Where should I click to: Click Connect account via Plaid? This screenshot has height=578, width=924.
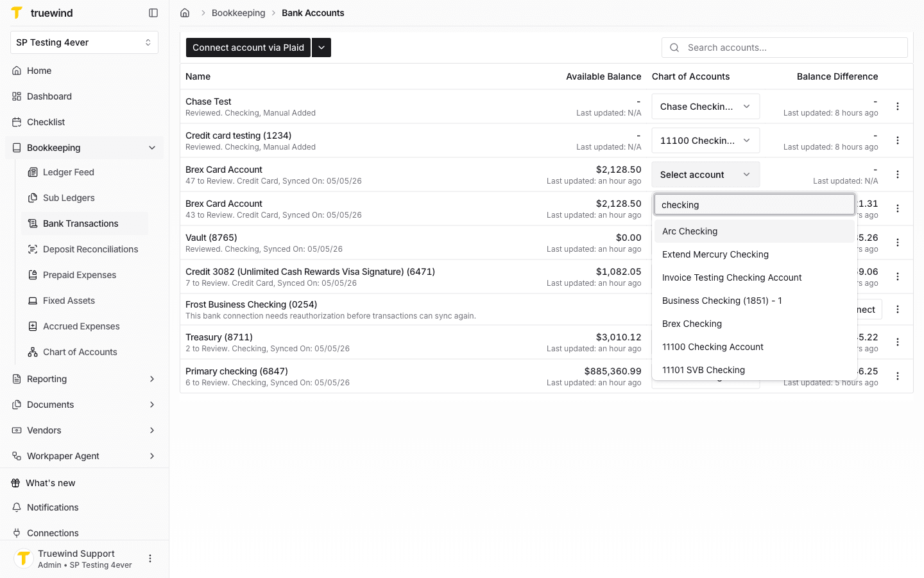coord(248,48)
